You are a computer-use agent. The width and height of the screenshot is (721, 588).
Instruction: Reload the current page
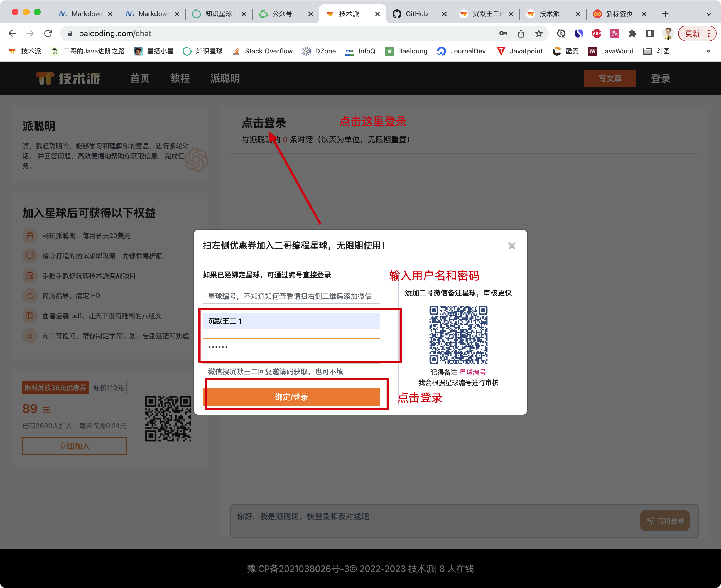click(48, 33)
